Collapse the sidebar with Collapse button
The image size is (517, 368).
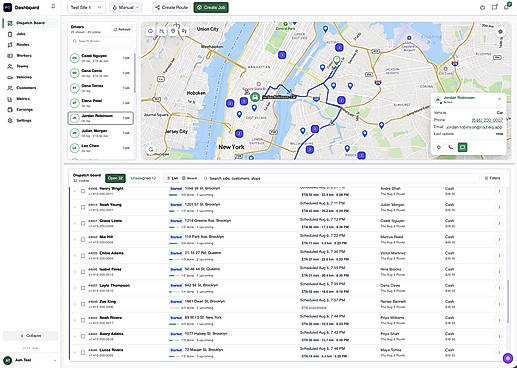tap(30, 336)
